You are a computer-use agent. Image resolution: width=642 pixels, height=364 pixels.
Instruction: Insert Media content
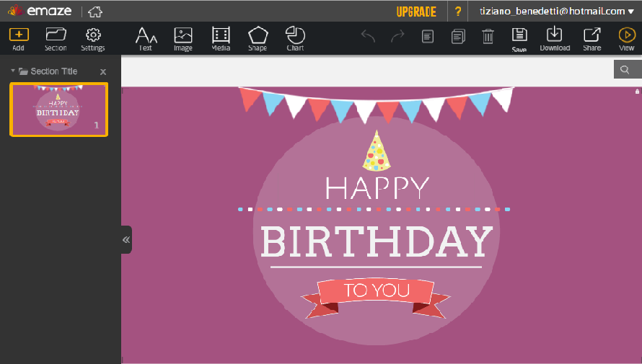(221, 39)
